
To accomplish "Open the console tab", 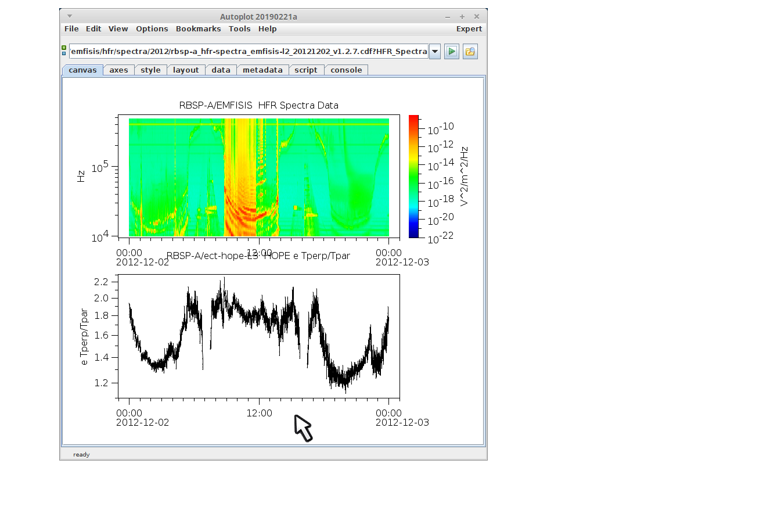I will [346, 70].
